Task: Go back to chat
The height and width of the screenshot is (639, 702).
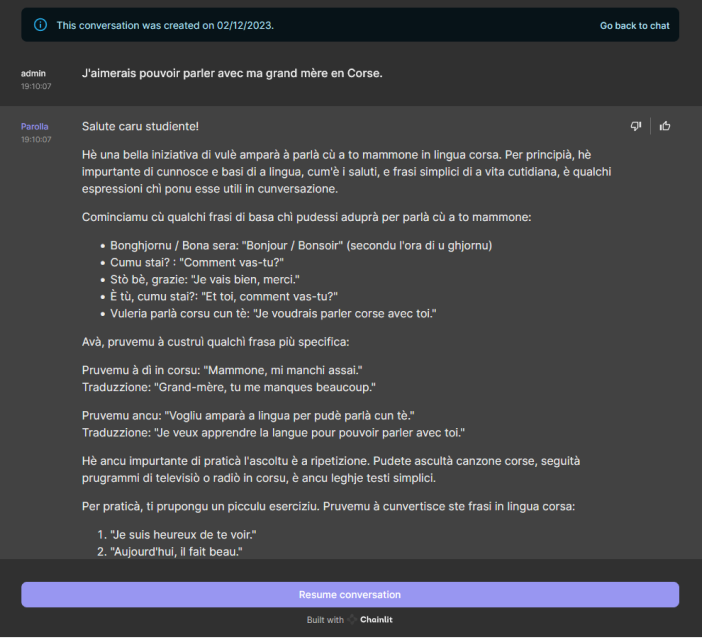Action: [x=634, y=26]
